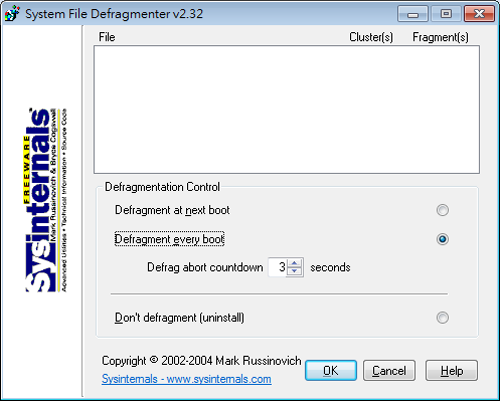Click the Defragment at next boot label

point(172,210)
